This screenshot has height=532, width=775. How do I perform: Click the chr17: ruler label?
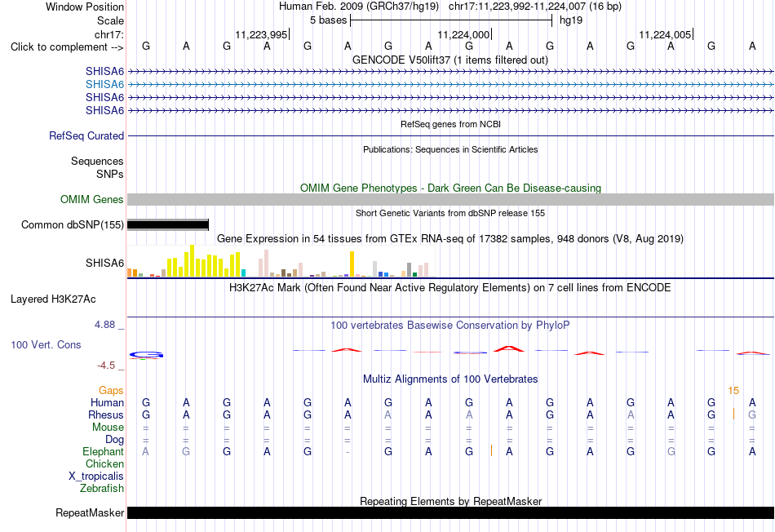pos(108,34)
